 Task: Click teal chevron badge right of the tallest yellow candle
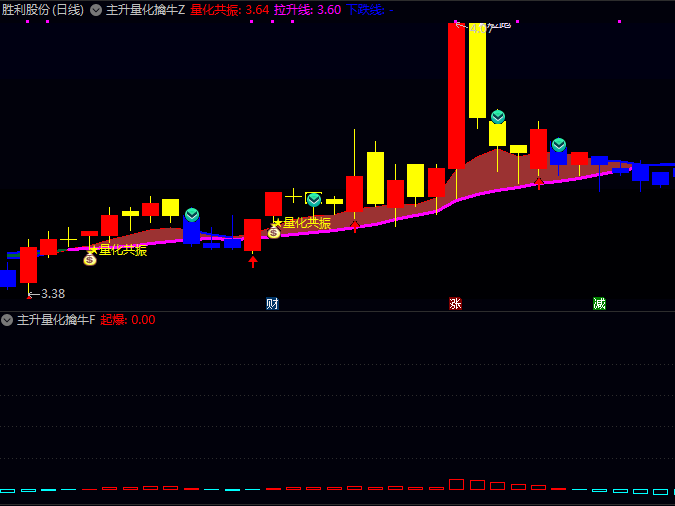498,117
